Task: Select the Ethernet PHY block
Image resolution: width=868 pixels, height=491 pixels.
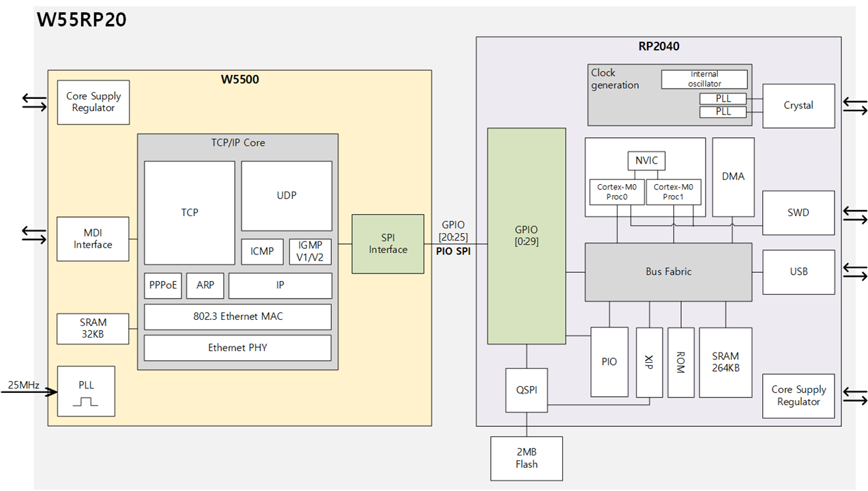Action: pos(237,348)
